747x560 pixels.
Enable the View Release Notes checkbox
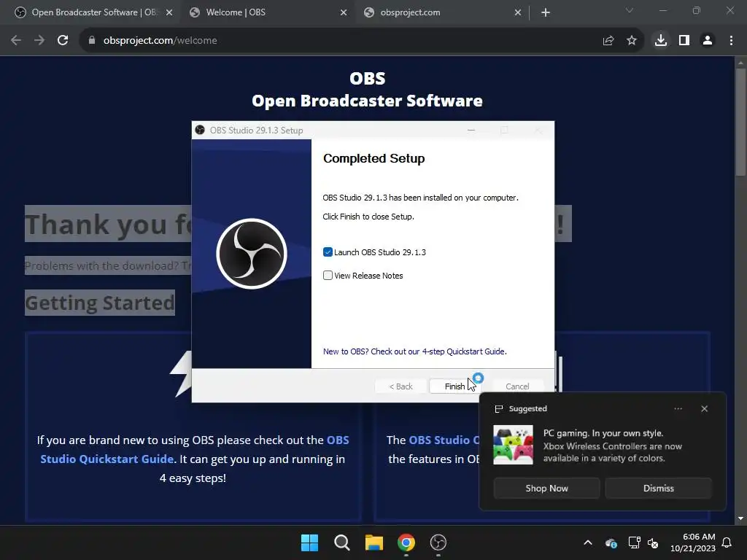pyautogui.click(x=328, y=275)
